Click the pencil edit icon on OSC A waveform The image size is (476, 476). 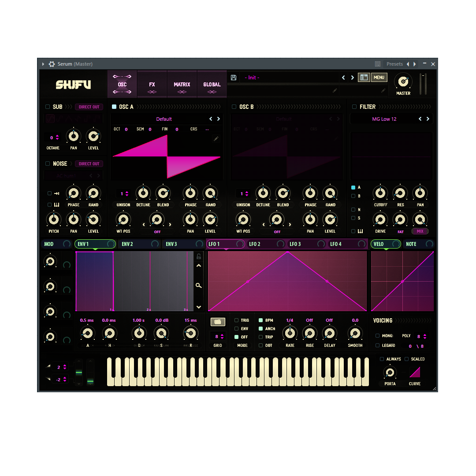(x=216, y=138)
